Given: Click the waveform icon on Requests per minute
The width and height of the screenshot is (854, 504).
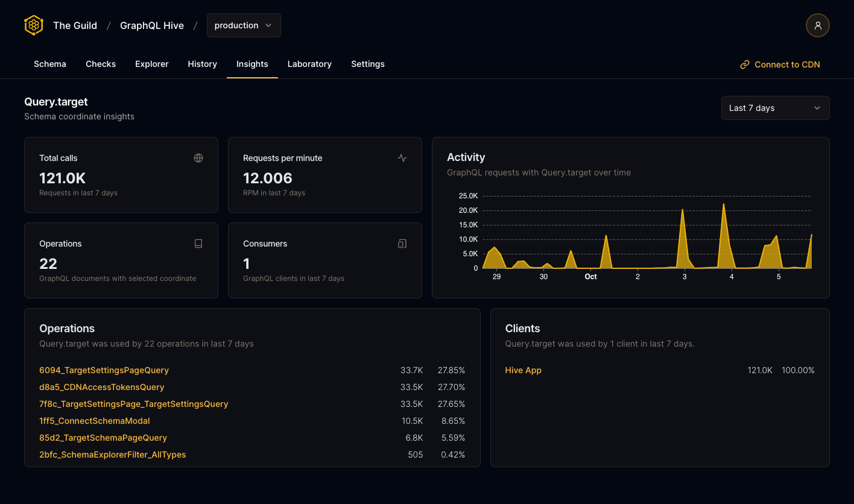Looking at the screenshot, I should [x=402, y=157].
